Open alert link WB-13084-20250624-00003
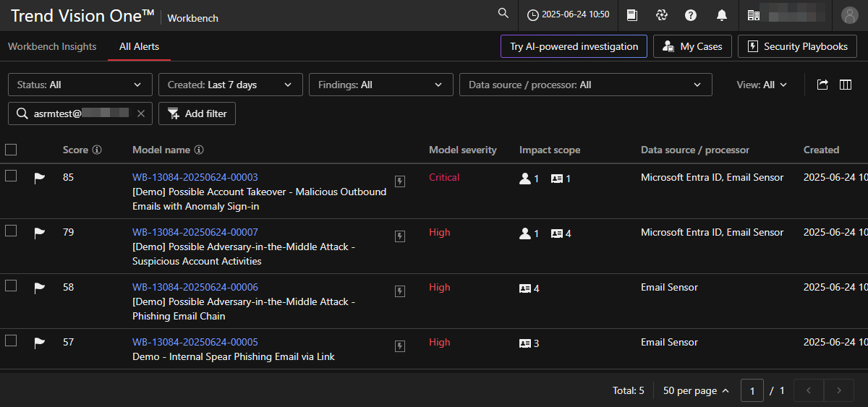 (x=195, y=177)
